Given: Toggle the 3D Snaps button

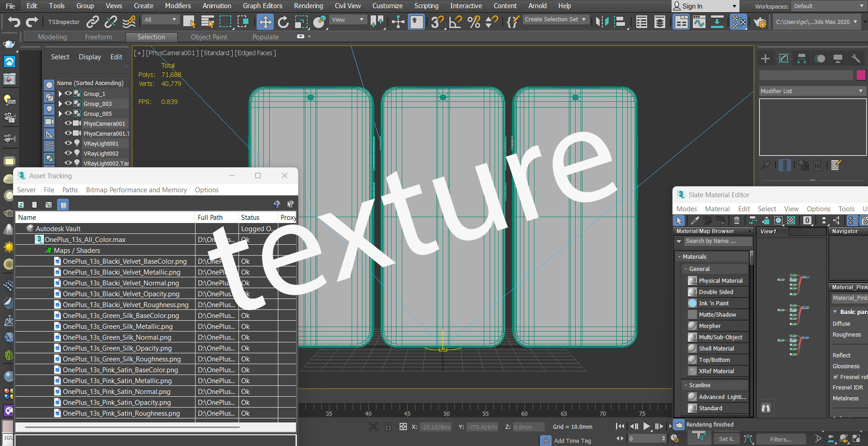Looking at the screenshot, I should click(437, 22).
